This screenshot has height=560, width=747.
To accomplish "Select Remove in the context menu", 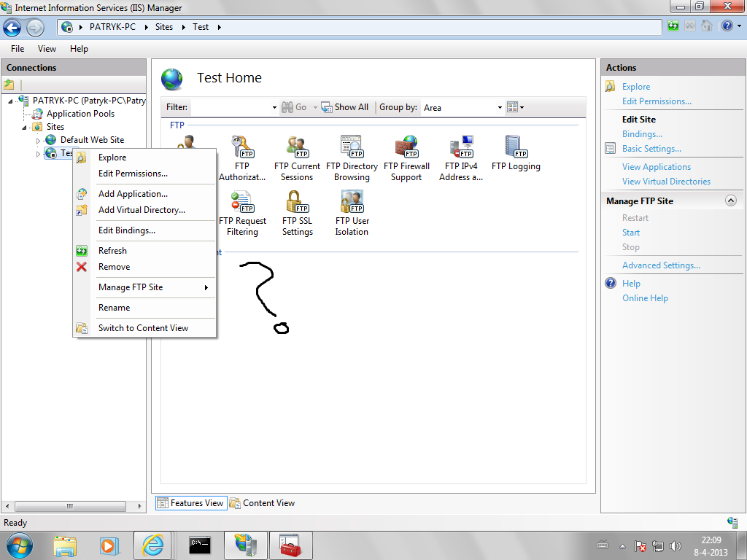I will pos(145,267).
